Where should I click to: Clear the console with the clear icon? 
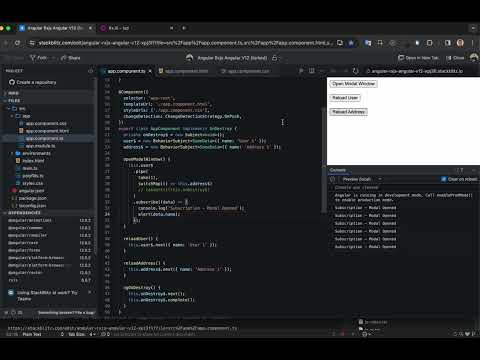332,179
